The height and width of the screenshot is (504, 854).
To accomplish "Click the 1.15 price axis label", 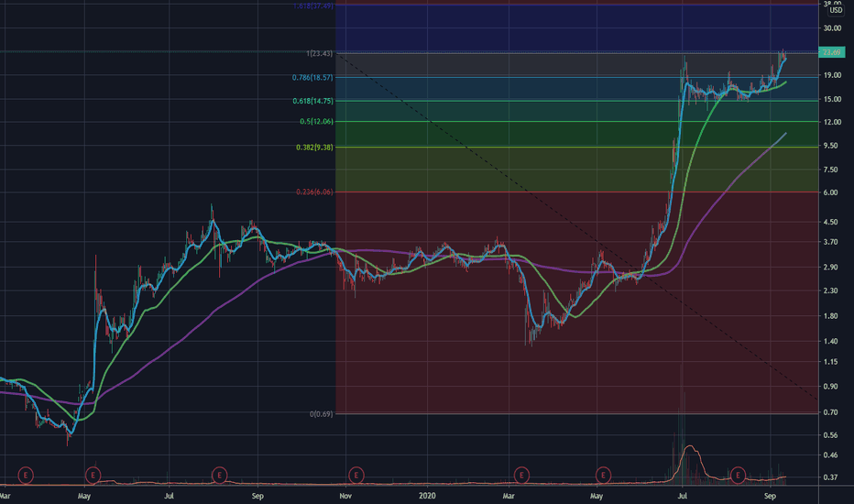I will 830,362.
